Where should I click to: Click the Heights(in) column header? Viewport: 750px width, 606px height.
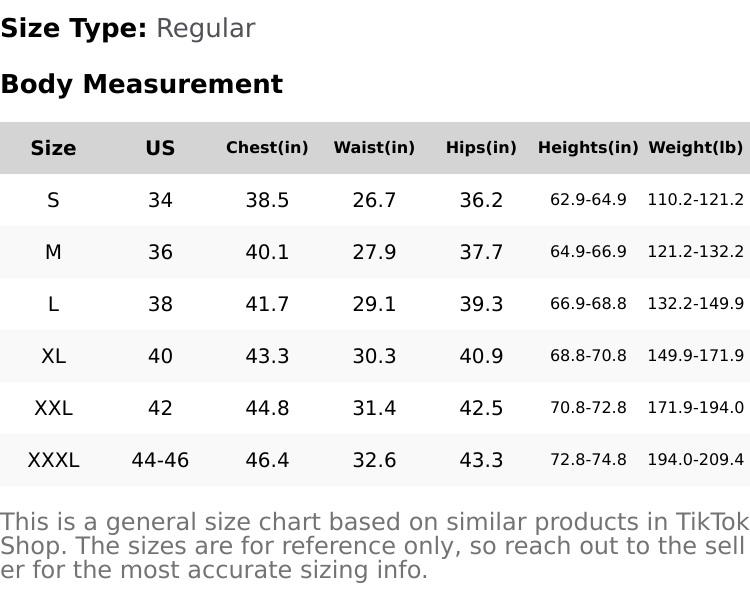588,148
